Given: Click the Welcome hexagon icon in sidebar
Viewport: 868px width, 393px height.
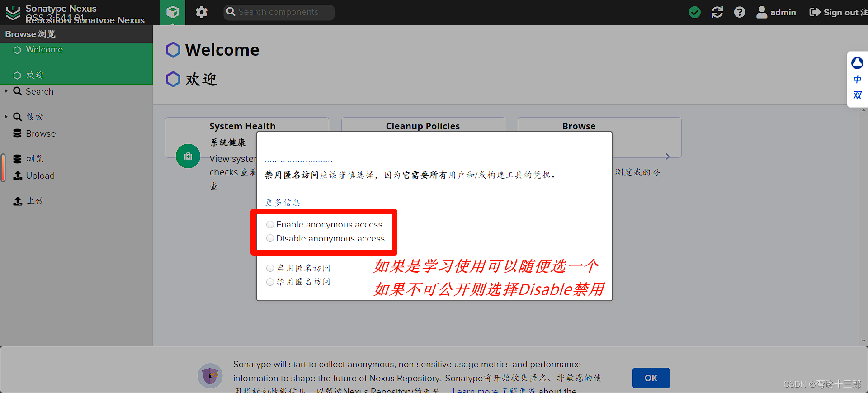Looking at the screenshot, I should 17,50.
